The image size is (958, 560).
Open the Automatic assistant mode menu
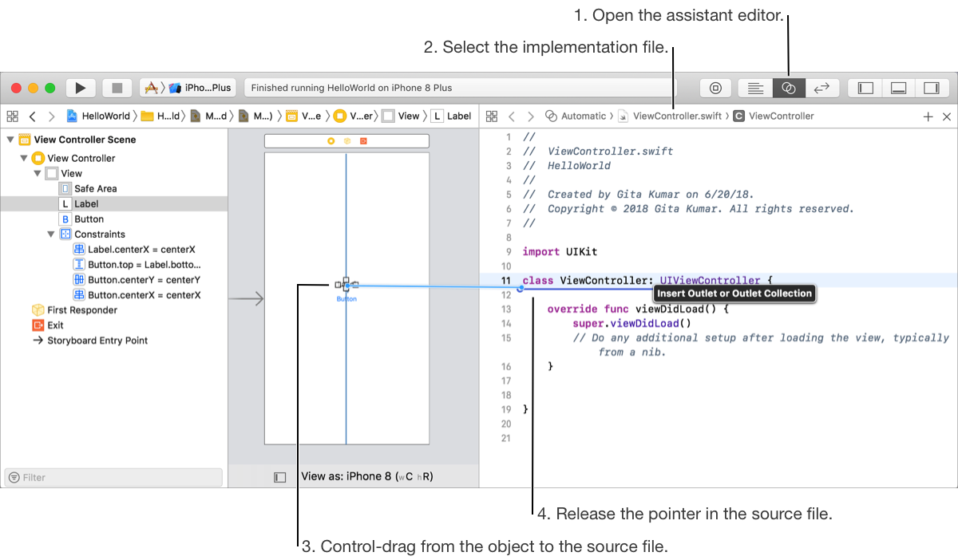(x=576, y=116)
